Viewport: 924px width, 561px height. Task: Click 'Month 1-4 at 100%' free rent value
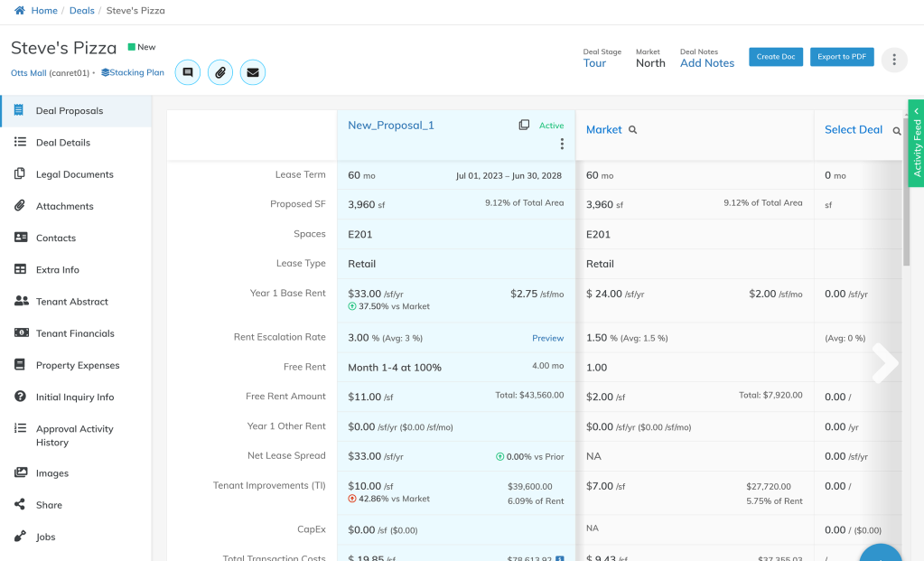395,368
